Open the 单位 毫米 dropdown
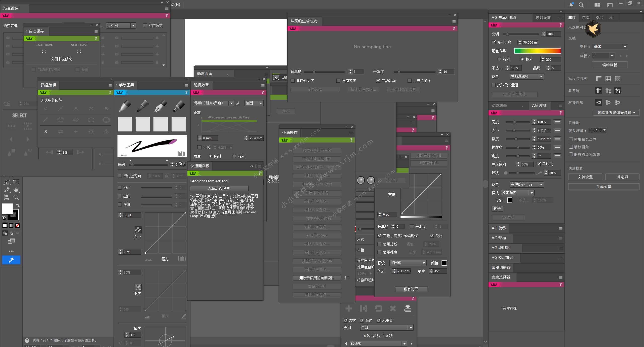This screenshot has width=644, height=347. click(x=610, y=47)
